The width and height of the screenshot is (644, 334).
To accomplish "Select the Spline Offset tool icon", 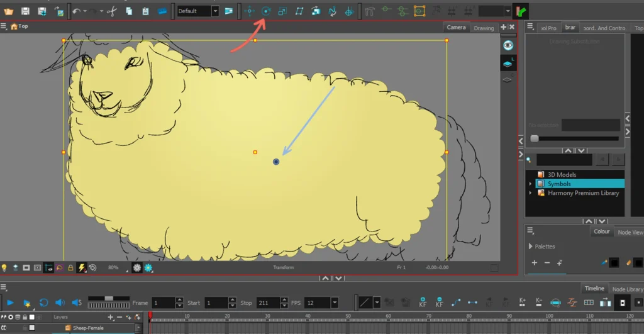I will [x=332, y=11].
